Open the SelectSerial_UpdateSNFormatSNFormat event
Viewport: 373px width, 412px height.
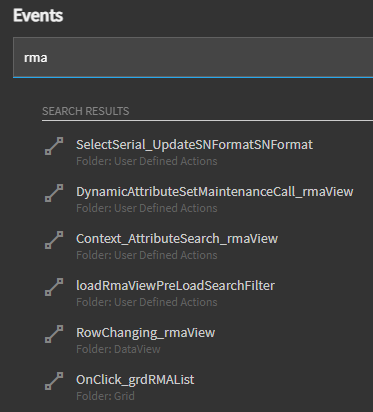(x=194, y=145)
